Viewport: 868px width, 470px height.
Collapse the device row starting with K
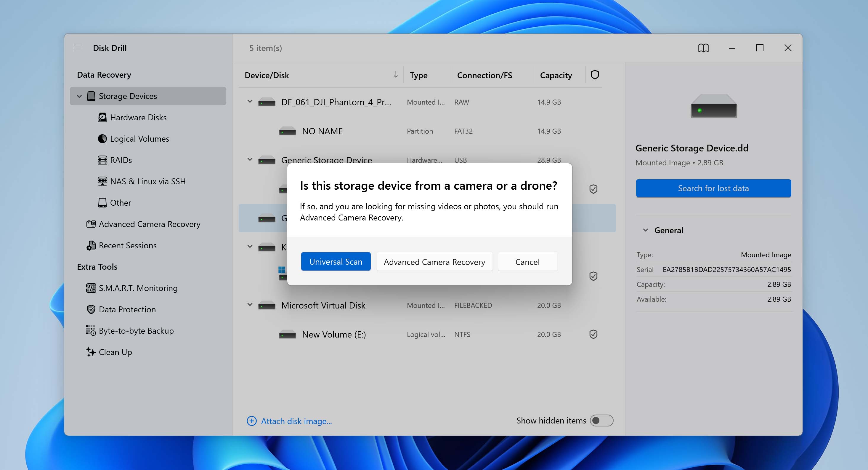[x=250, y=247]
